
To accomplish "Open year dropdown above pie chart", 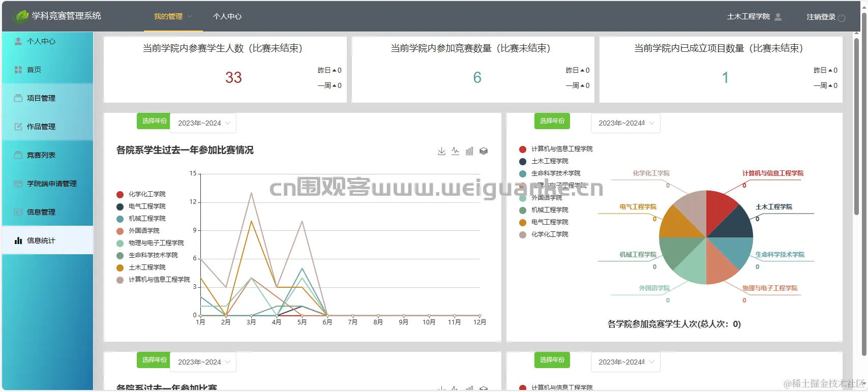I will pyautogui.click(x=625, y=123).
